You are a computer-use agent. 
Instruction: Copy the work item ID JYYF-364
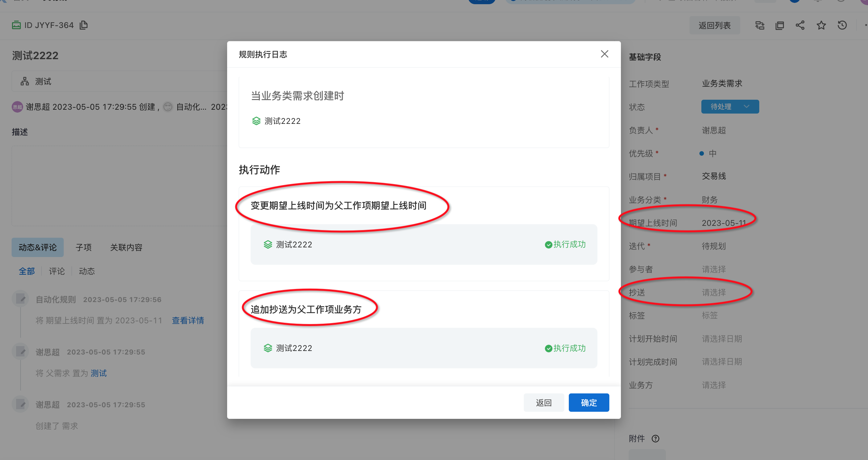(x=84, y=25)
